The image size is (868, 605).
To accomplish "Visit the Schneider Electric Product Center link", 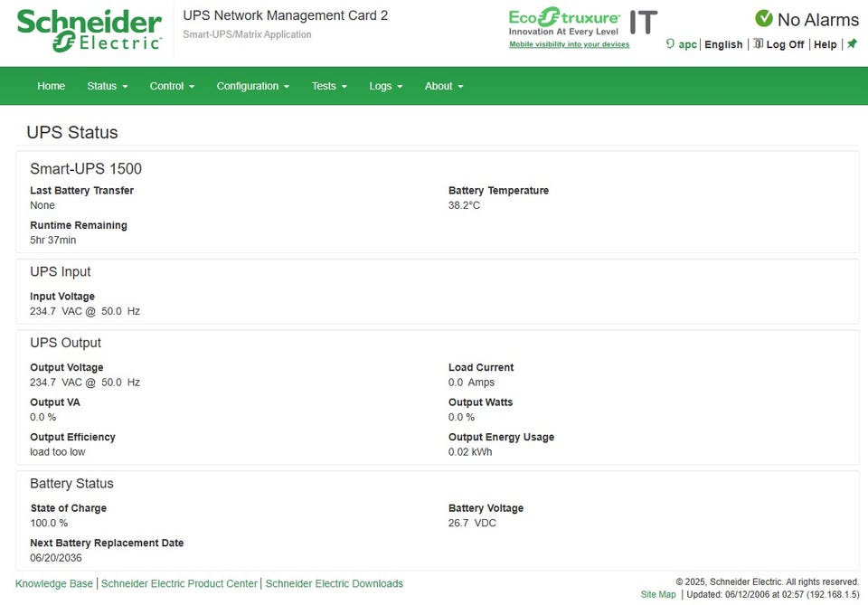I will [x=179, y=583].
